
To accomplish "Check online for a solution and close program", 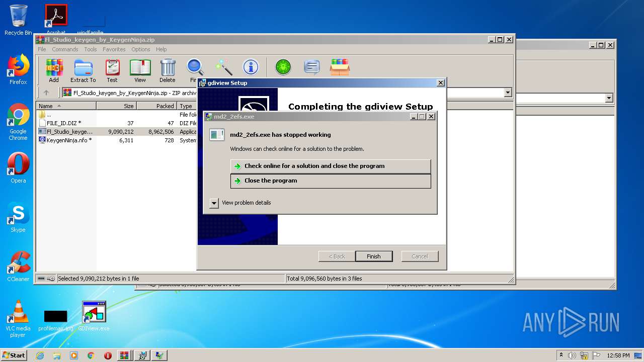I will pyautogui.click(x=331, y=166).
